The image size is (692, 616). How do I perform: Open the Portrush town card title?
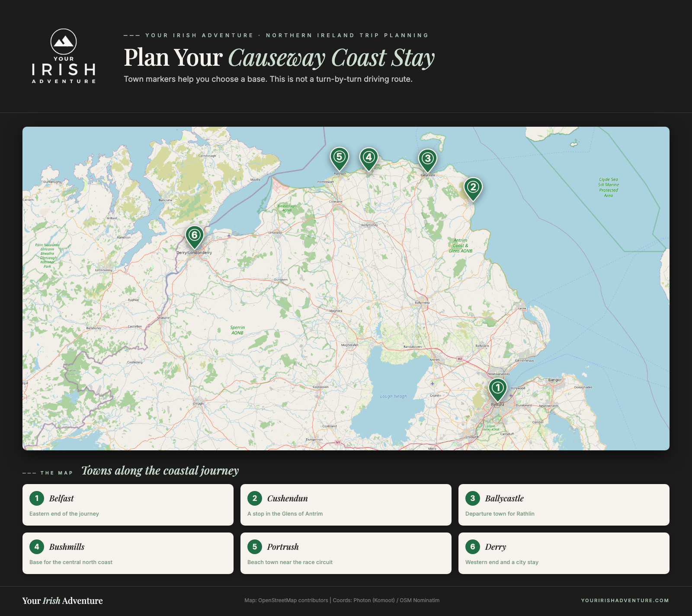(x=283, y=547)
